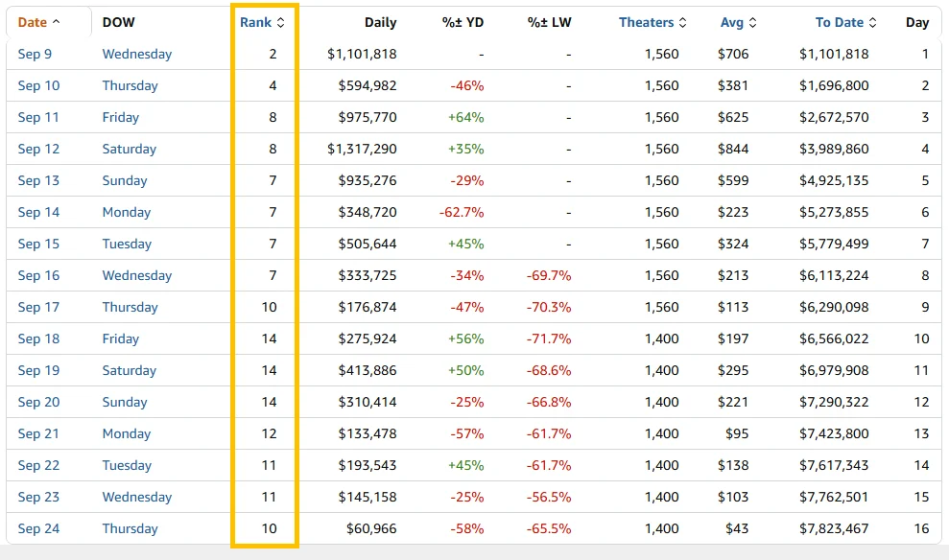Select the Sep 21 date link
The height and width of the screenshot is (560, 949).
click(38, 433)
